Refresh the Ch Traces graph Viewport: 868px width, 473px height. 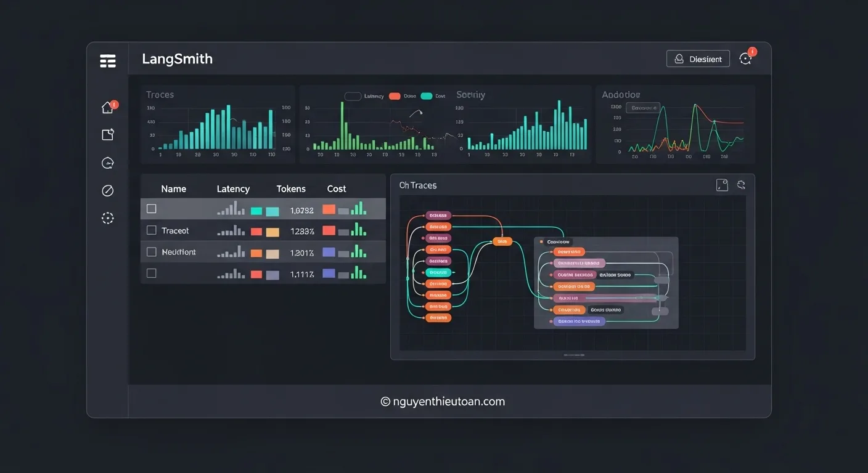741,185
